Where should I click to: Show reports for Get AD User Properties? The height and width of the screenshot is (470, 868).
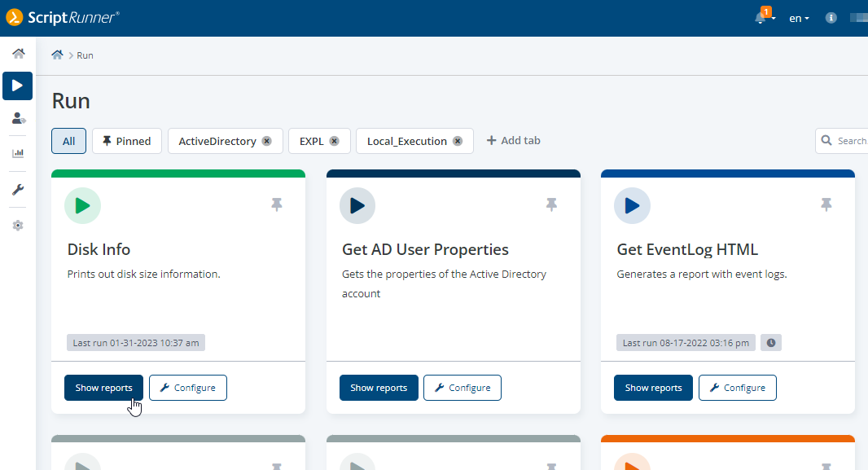click(379, 388)
